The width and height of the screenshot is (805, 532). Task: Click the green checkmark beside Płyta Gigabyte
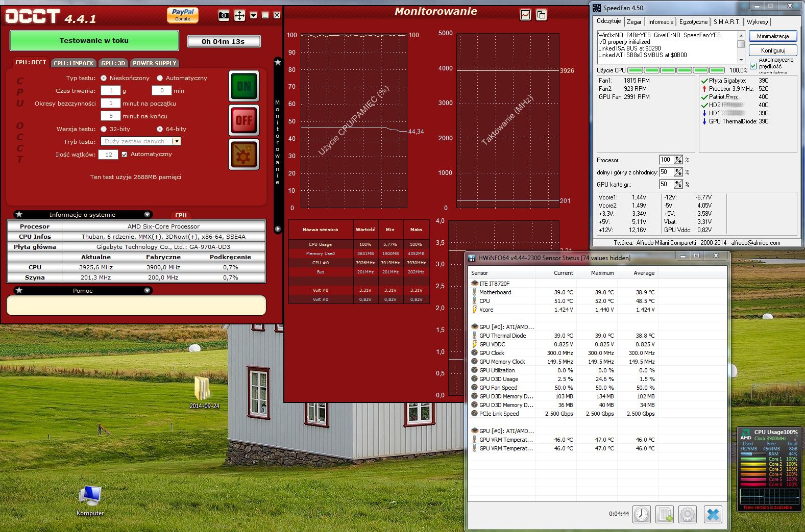[704, 81]
